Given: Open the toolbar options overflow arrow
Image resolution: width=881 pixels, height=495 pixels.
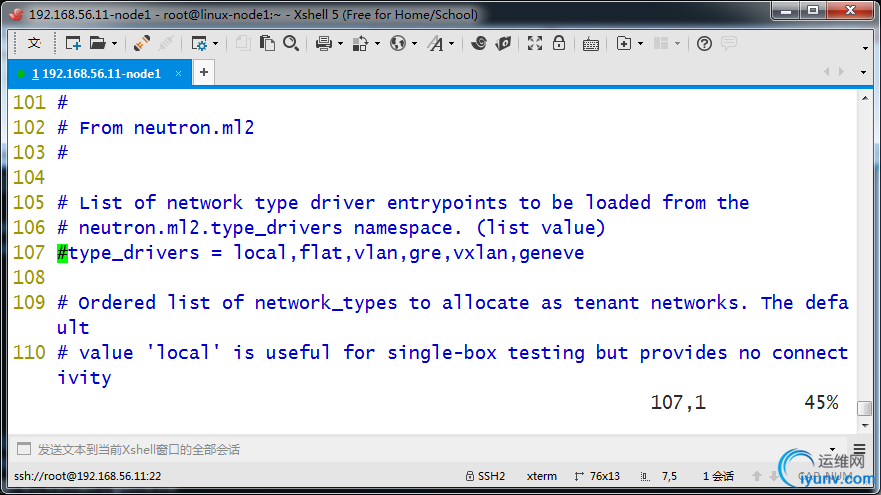Looking at the screenshot, I should click(x=865, y=48).
